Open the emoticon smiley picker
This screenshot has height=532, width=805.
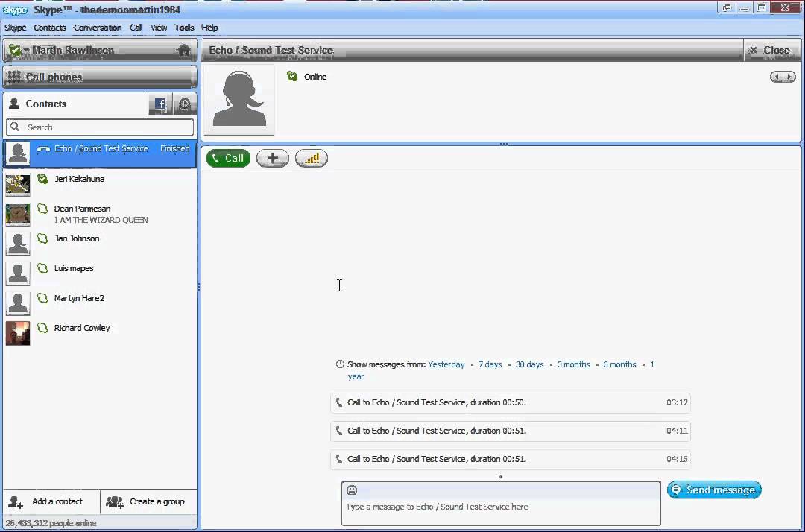pyautogui.click(x=352, y=490)
